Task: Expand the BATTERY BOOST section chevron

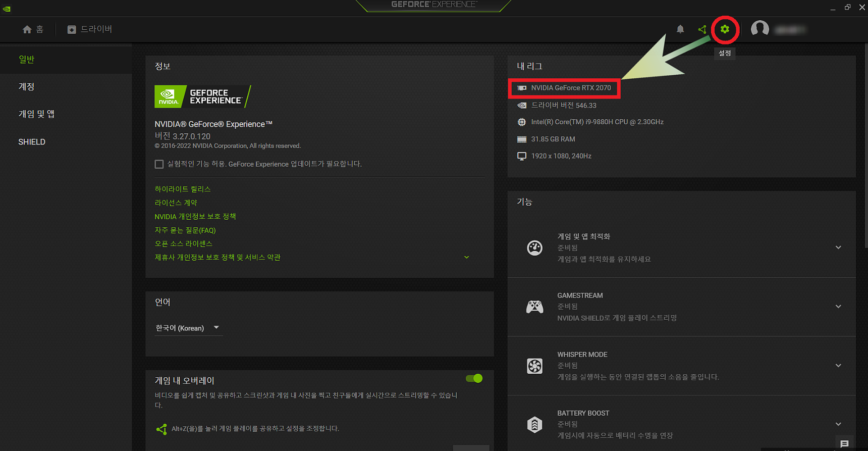Action: click(838, 424)
